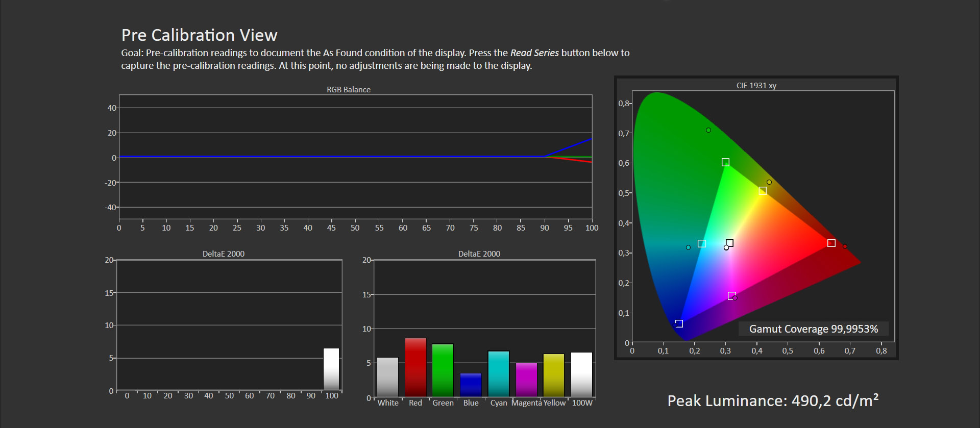Select the White bar in color DeltaE chart
Screen dimensions: 980x428
(388, 377)
